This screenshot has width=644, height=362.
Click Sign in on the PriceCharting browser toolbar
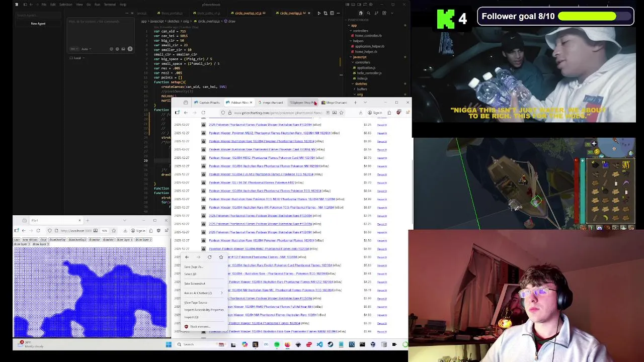(375, 113)
